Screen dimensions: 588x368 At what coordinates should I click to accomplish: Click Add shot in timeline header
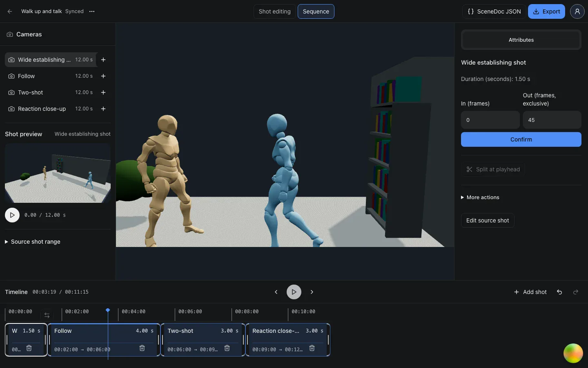(x=530, y=292)
